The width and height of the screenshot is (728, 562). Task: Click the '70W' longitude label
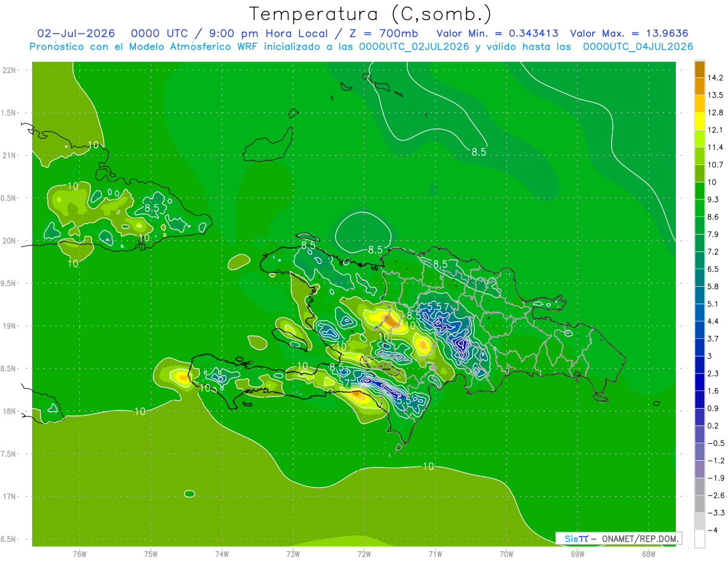pos(507,554)
